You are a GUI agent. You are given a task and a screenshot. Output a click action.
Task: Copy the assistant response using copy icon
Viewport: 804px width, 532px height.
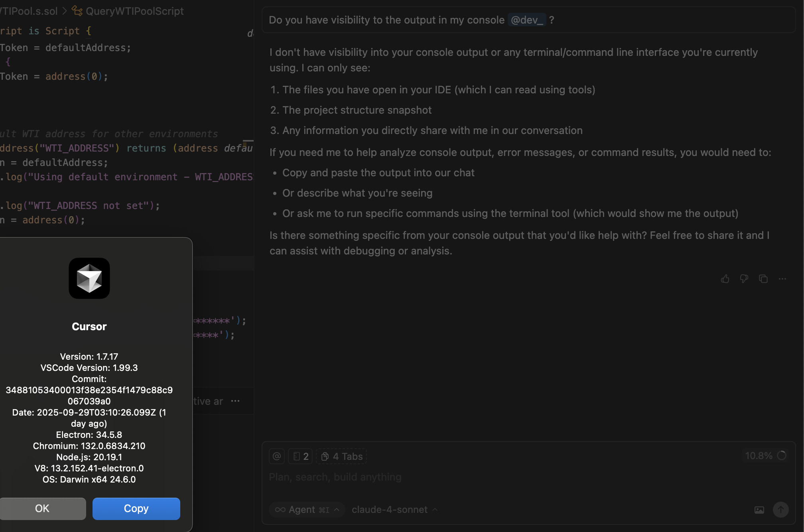click(x=763, y=279)
